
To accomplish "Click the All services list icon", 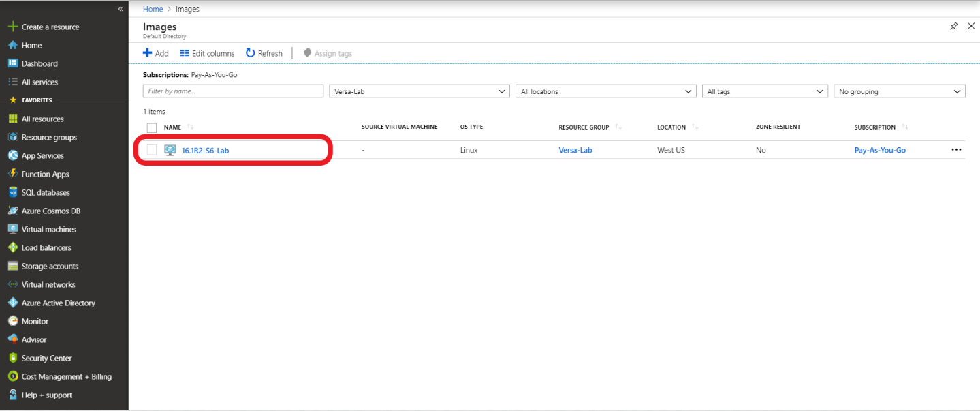I will 12,82.
